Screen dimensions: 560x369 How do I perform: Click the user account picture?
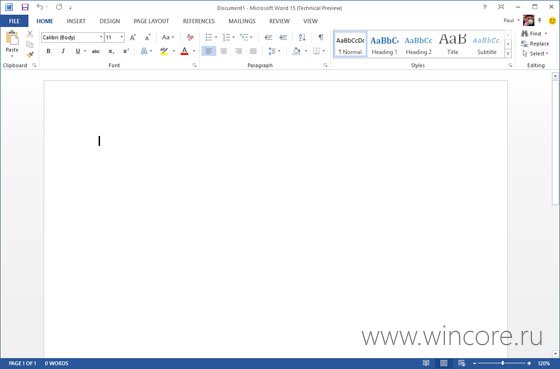tap(529, 20)
